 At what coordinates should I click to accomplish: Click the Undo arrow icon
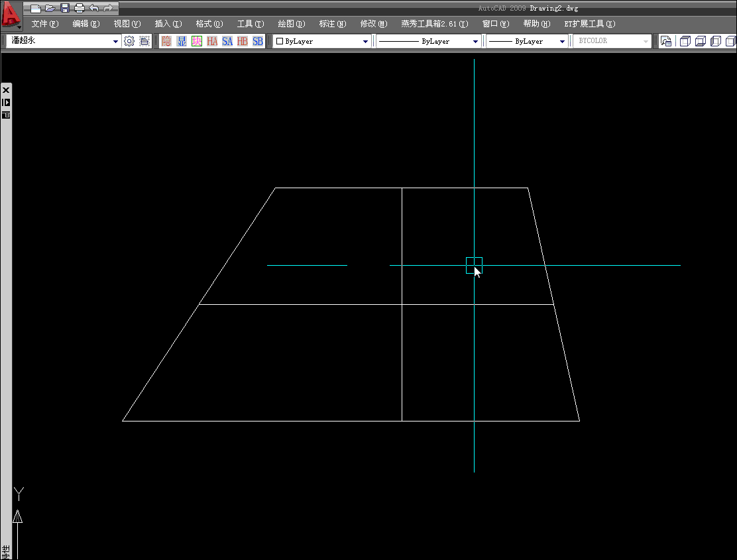(x=94, y=8)
